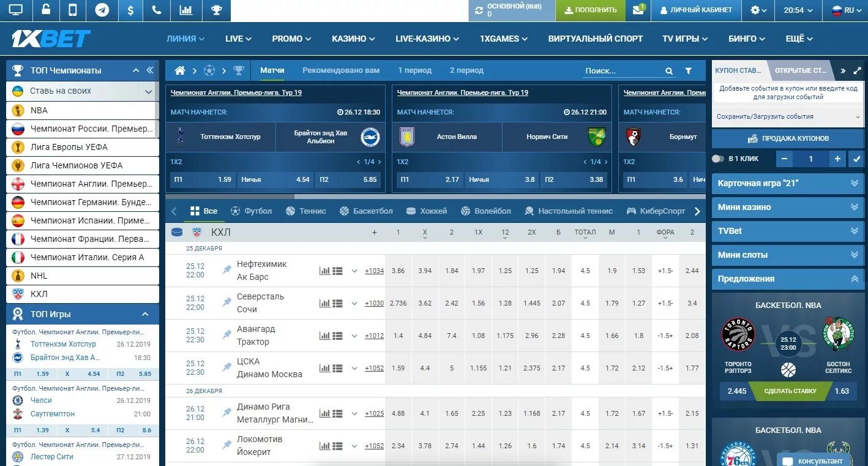Open the settings gear menu
The image size is (868, 466).
coord(759,10)
